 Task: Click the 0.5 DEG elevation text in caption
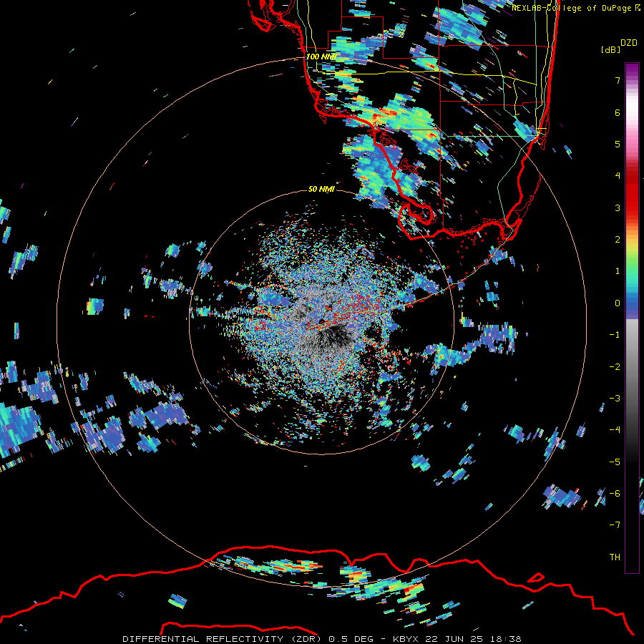351,639
